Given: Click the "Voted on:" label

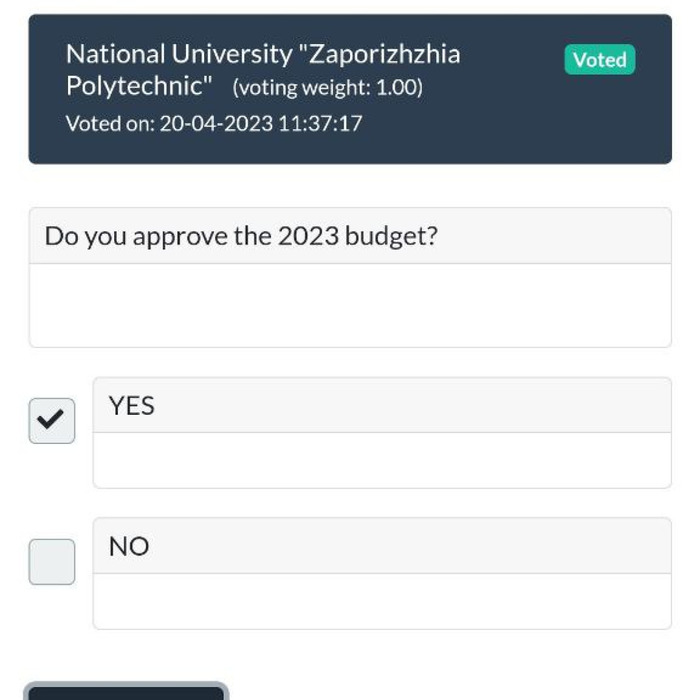Looking at the screenshot, I should (109, 124).
